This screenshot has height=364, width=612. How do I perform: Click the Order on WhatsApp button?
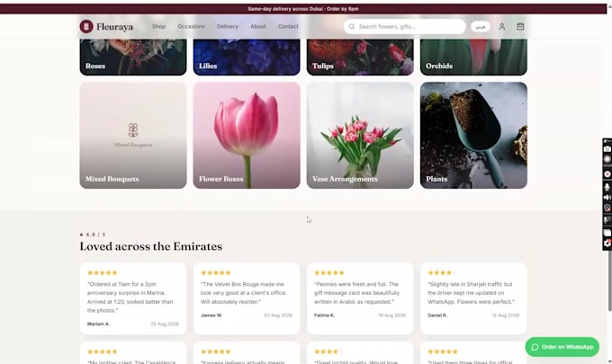[x=562, y=347]
